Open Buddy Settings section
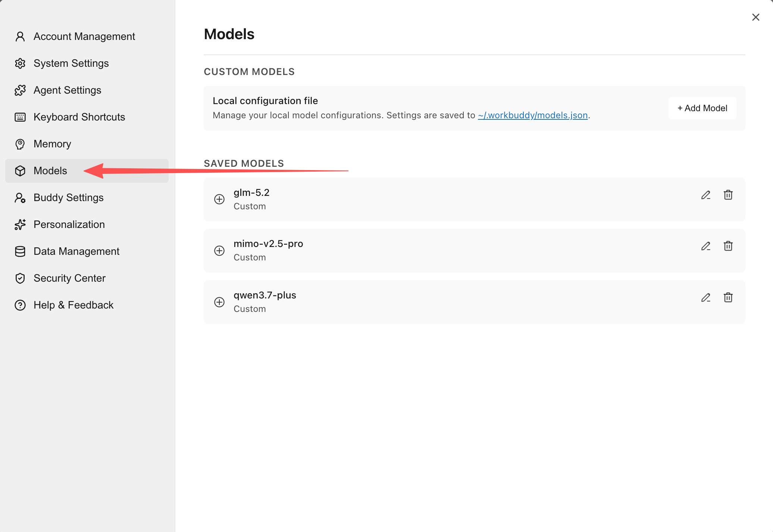The height and width of the screenshot is (532, 773). click(87, 198)
